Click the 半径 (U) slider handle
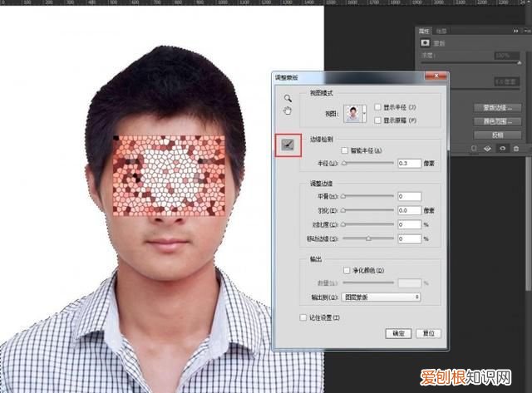Image resolution: width=532 pixels, height=393 pixels. 344,163
